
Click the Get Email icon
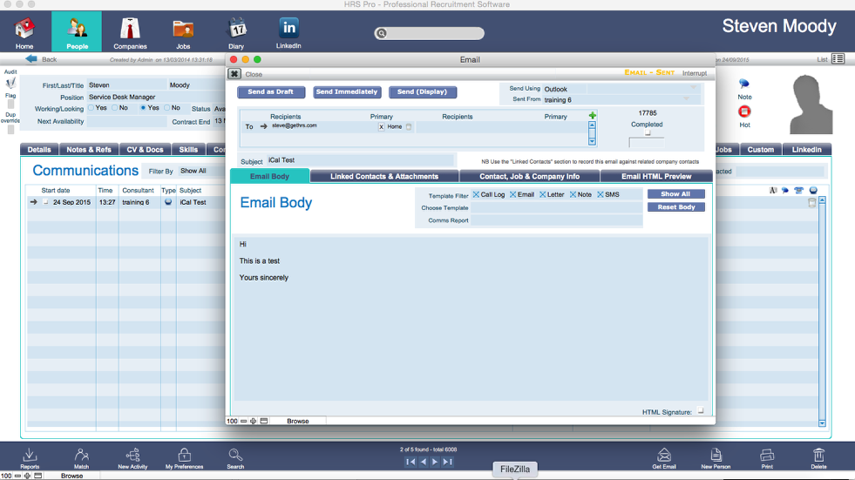(664, 455)
